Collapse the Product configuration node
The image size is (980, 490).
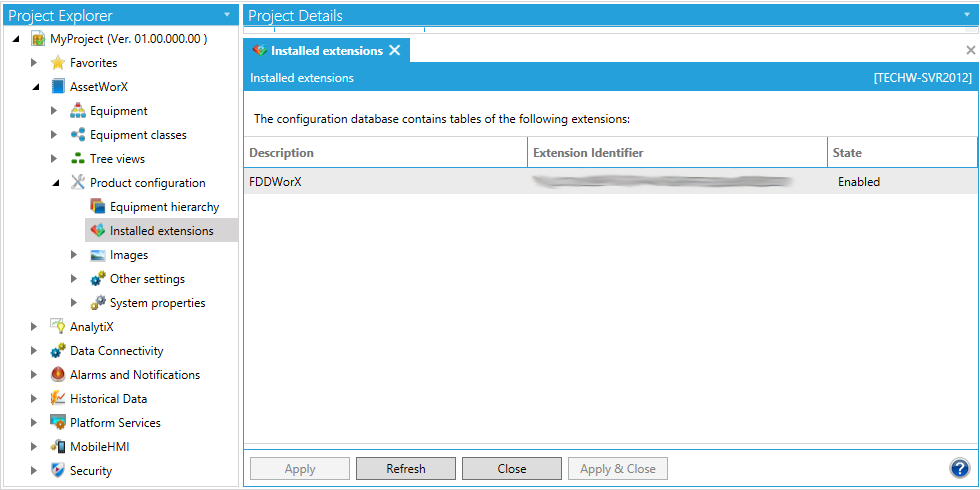pyautogui.click(x=56, y=183)
